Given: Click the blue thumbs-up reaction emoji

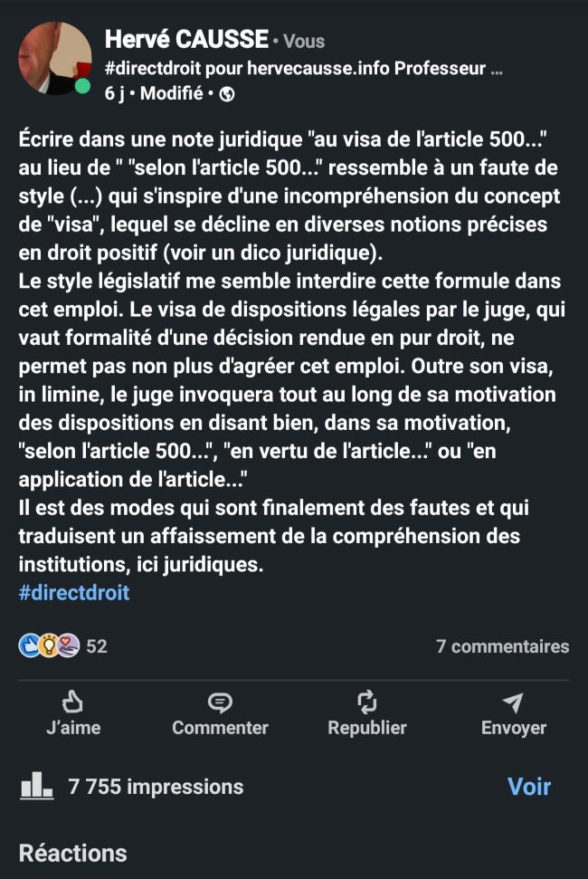Looking at the screenshot, I should click(28, 646).
